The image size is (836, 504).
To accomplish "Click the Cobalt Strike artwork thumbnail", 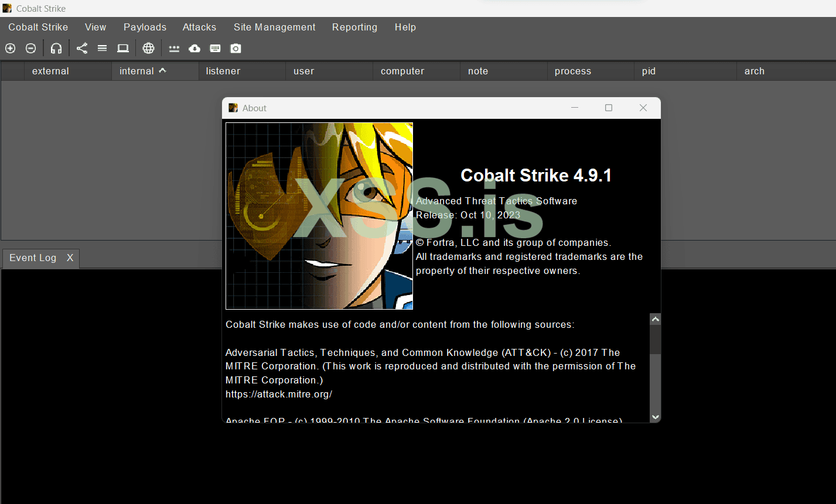I will click(319, 215).
